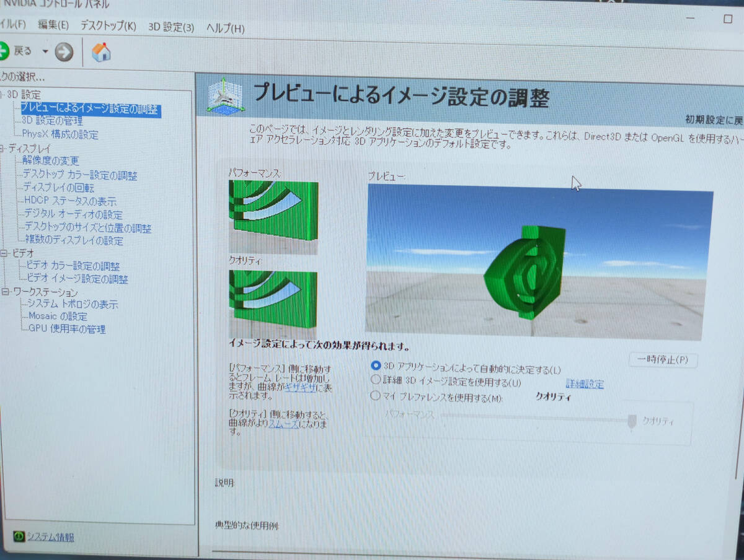Click the ギザギザ hyperlink
The image size is (744, 560).
click(x=300, y=387)
